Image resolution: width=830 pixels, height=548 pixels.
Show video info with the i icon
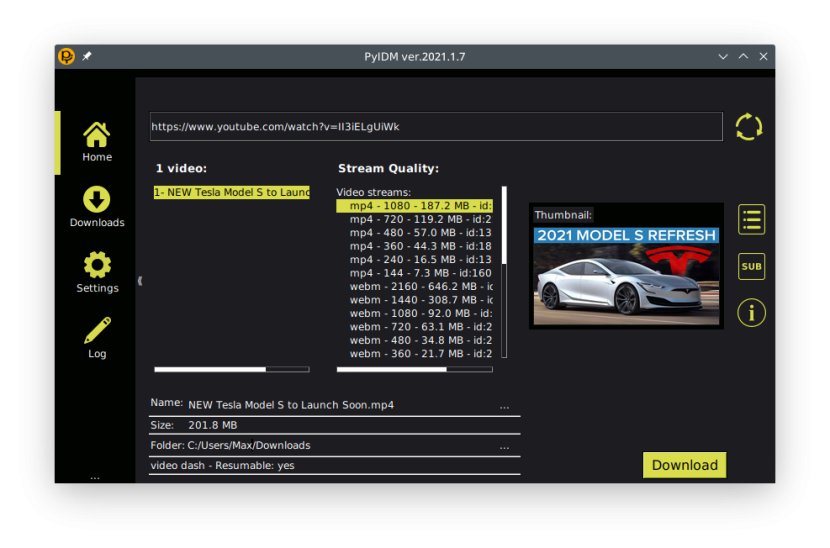point(751,313)
